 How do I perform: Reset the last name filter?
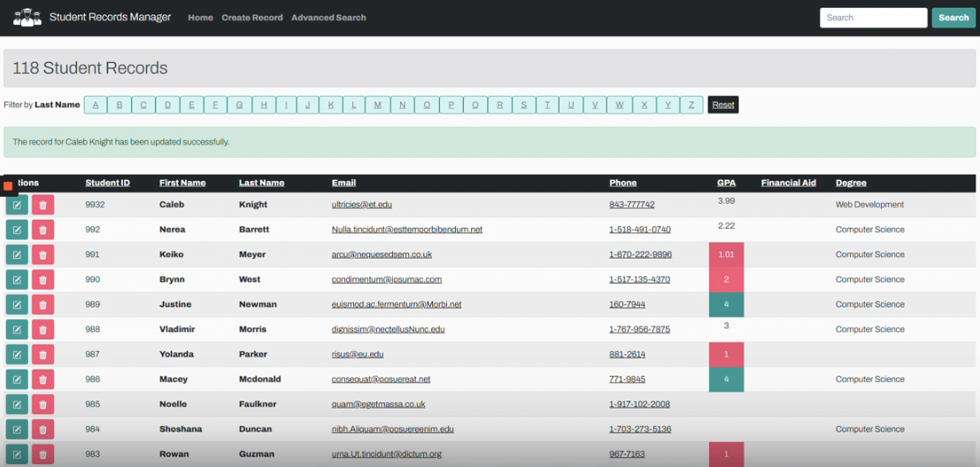[723, 105]
